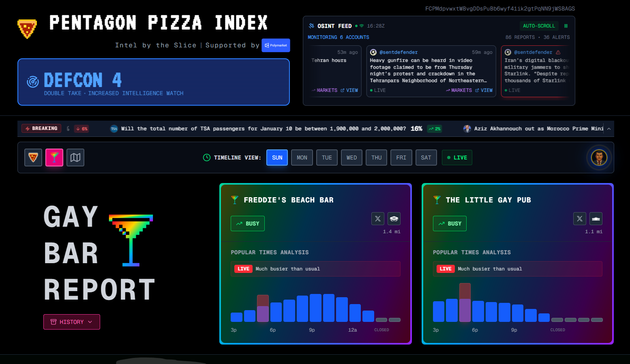Click the 12a label on Freddie's chart
The height and width of the screenshot is (364, 630).
[x=353, y=330]
